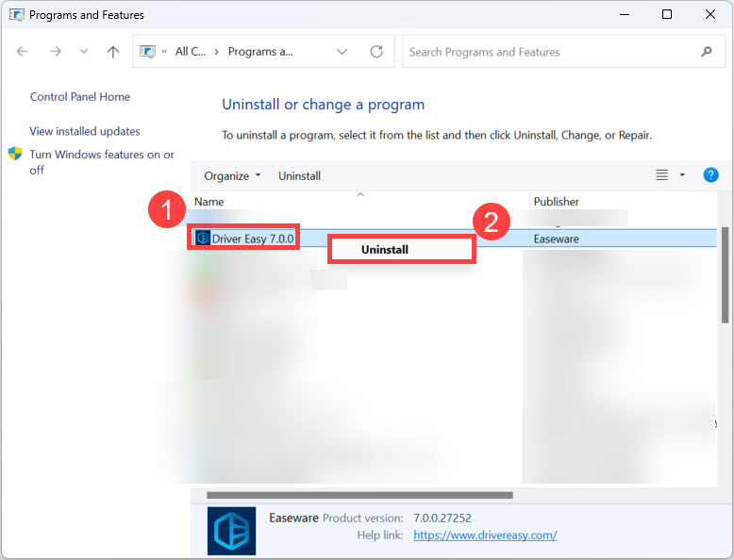Open Control Panel Home link

click(80, 96)
